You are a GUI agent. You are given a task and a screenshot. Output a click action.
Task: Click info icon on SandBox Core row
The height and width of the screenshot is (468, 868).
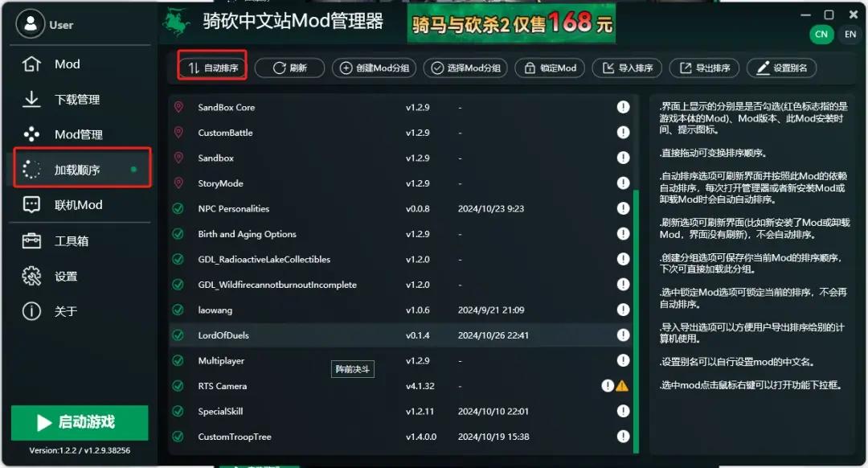coord(624,107)
